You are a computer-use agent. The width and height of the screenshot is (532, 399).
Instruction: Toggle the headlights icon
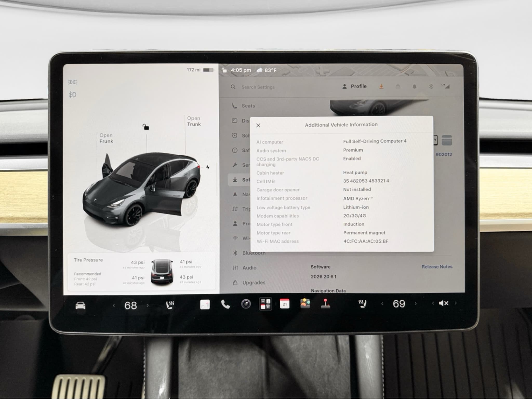pos(72,82)
